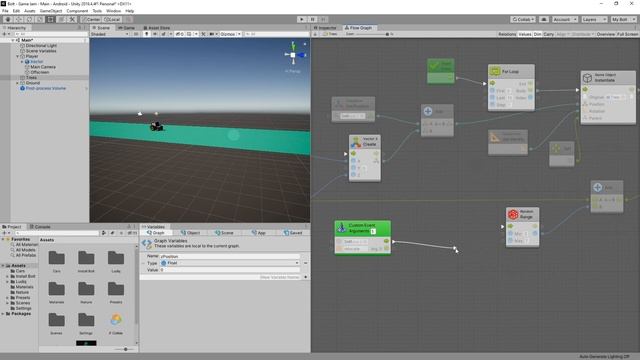
Task: Open the File menu
Action: [x=5, y=11]
